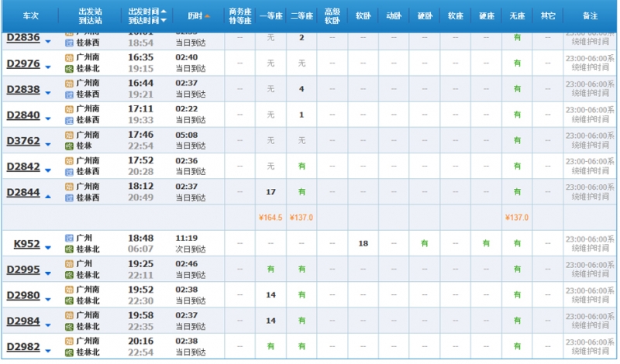This screenshot has height=364, width=620.
Task: Click soft sleeper availability 18 for K952
Action: point(363,243)
